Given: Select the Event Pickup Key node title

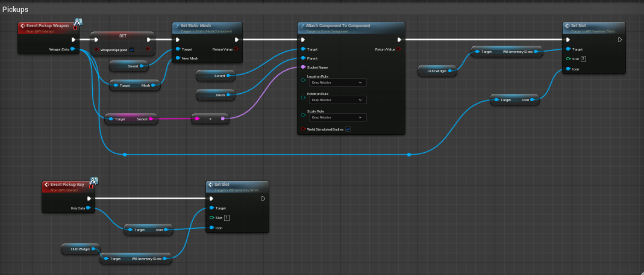Looking at the screenshot, I should tap(67, 184).
